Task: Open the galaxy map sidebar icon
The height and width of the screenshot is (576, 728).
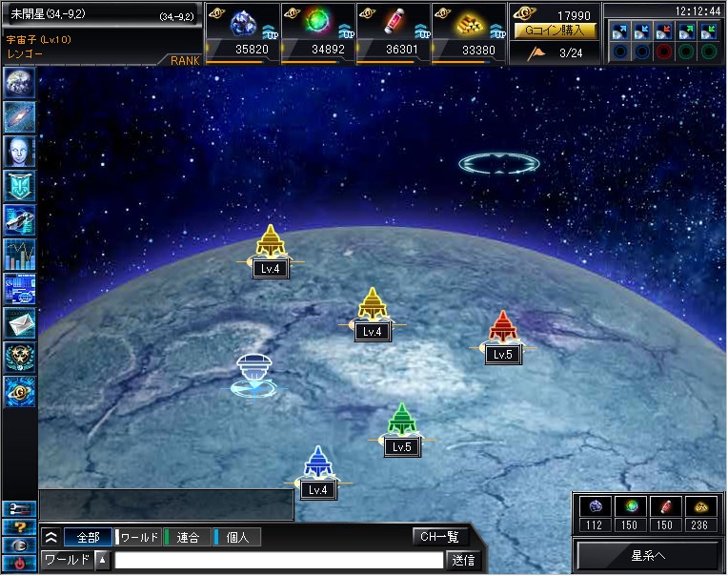Action: click(x=19, y=117)
